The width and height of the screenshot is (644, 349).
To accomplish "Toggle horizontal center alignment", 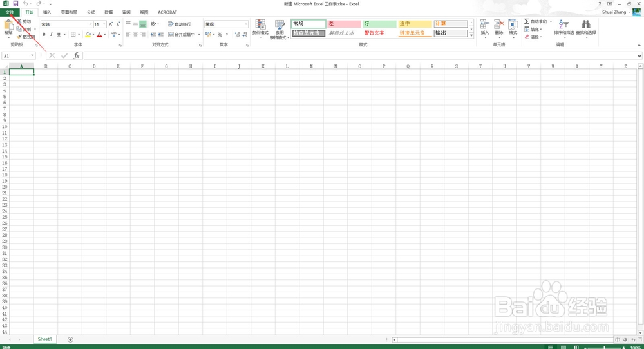I will (x=135, y=35).
